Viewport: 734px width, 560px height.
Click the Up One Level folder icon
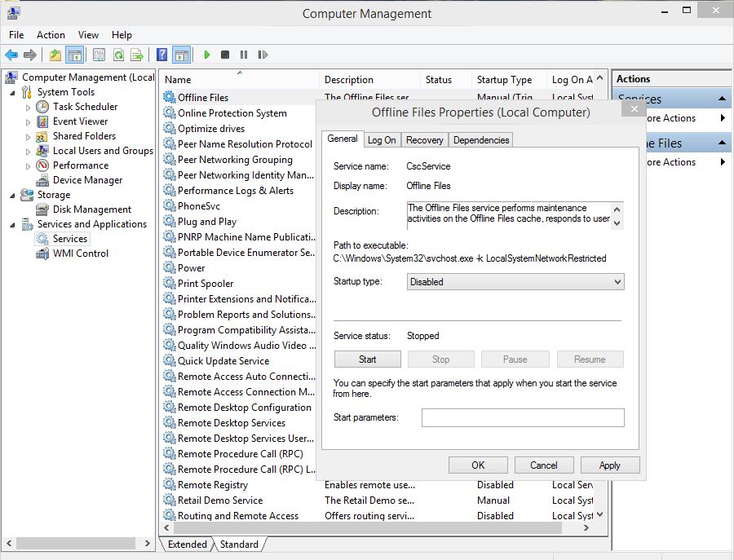tap(55, 55)
